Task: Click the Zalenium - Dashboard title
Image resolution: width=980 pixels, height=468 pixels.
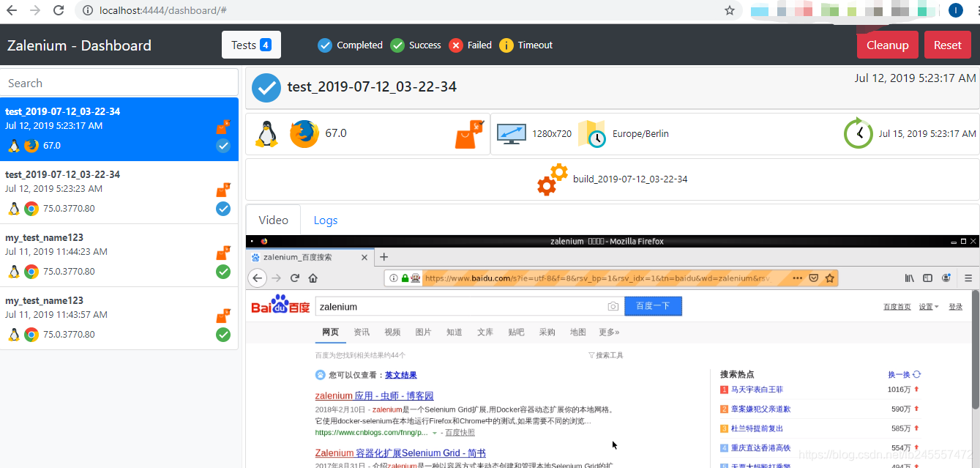Action: pos(79,45)
